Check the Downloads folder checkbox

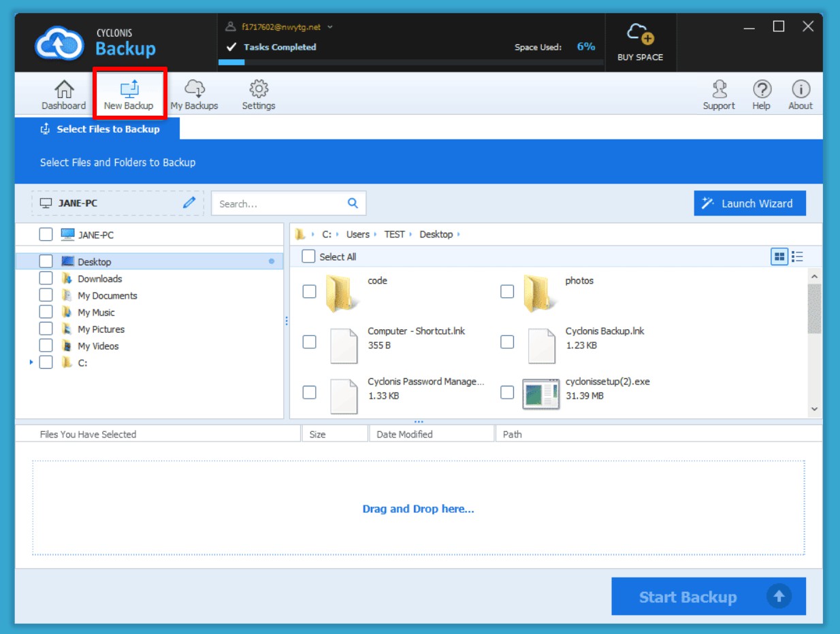tap(46, 278)
